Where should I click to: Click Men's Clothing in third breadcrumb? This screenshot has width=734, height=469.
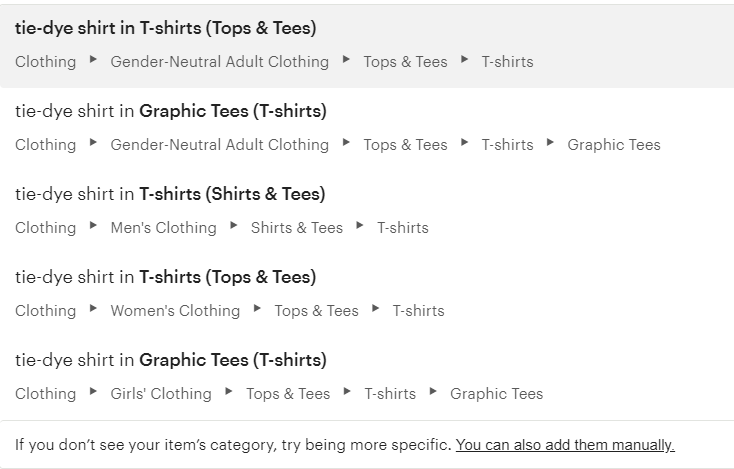click(163, 227)
